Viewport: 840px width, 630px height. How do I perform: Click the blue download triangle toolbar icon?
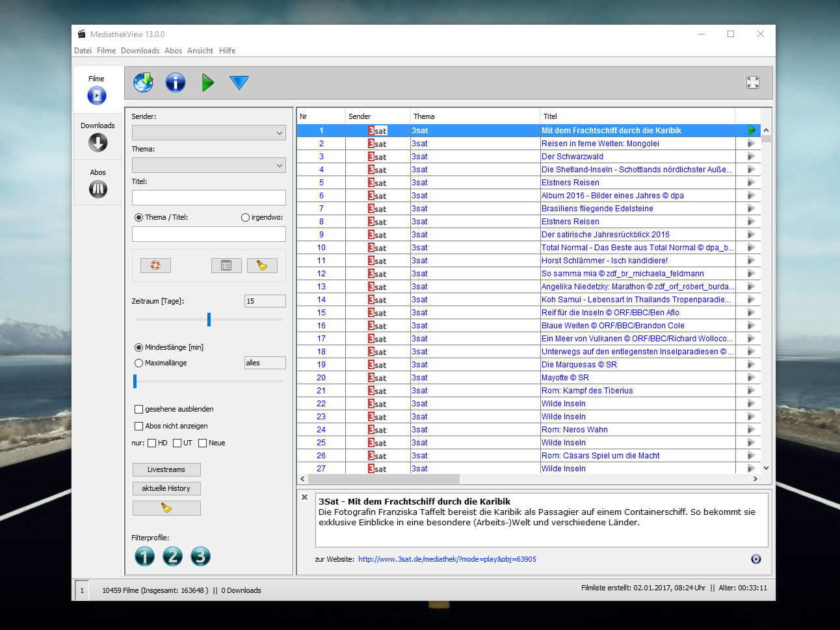[239, 83]
